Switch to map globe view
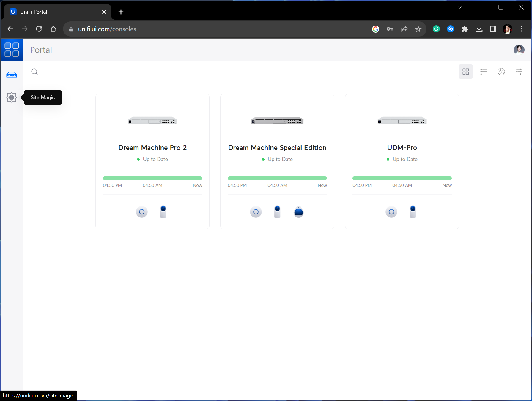The height and width of the screenshot is (401, 532). (501, 72)
